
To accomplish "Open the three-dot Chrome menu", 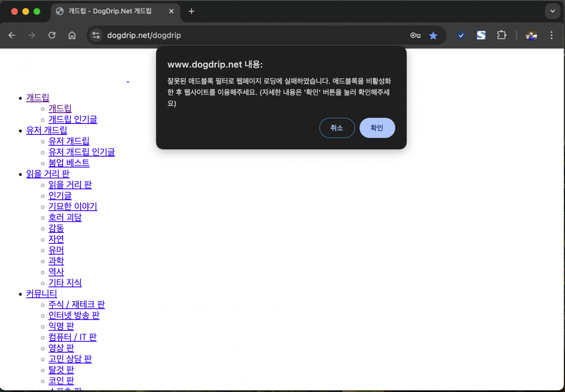I will point(551,35).
